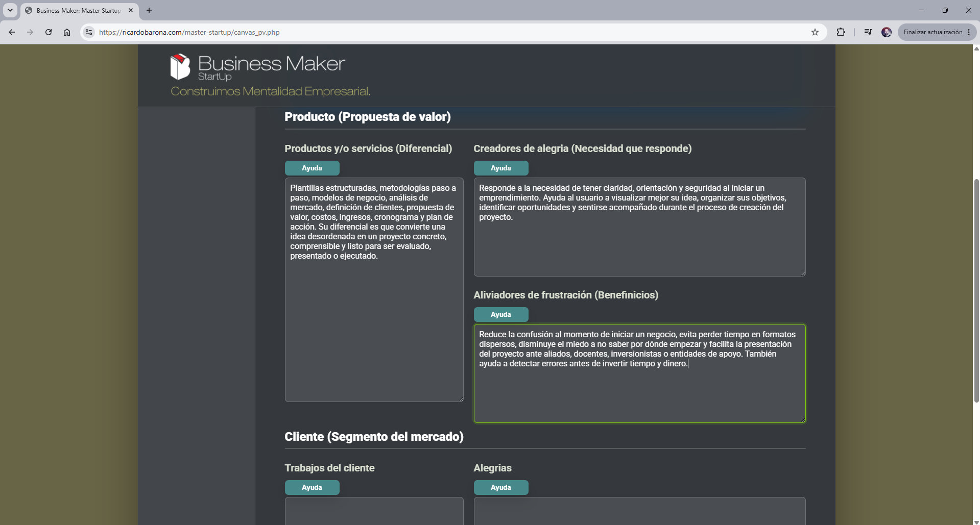Open the tab search dropdown arrow

10,10
